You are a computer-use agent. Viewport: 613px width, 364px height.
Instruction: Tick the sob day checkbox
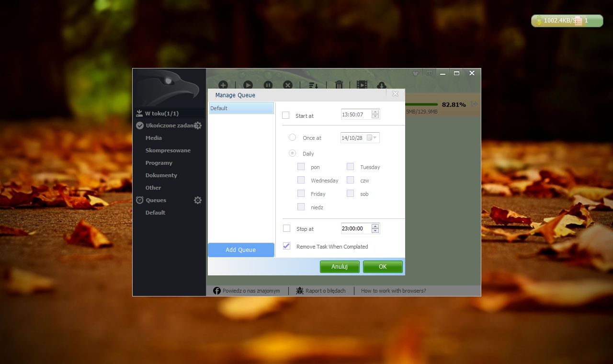(351, 193)
